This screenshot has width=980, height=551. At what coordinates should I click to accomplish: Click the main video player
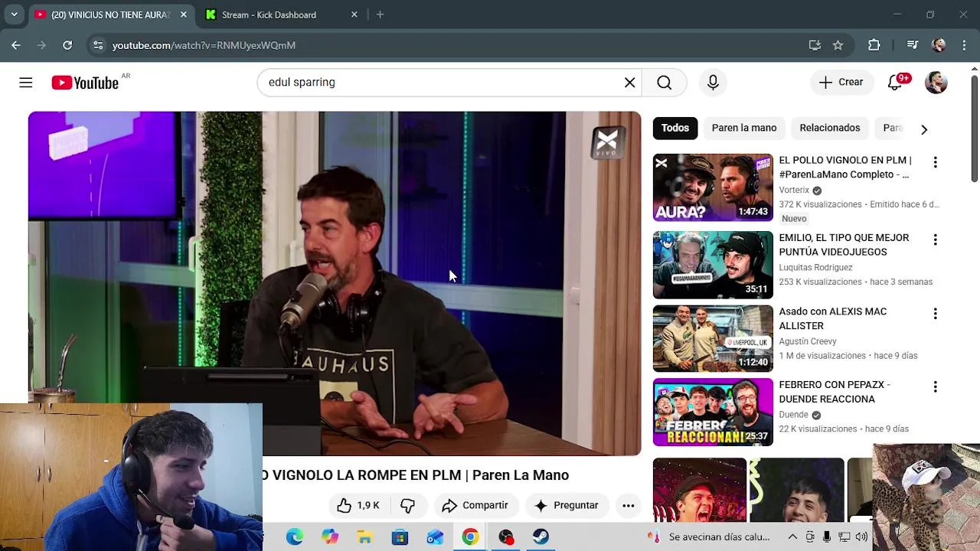(x=335, y=283)
